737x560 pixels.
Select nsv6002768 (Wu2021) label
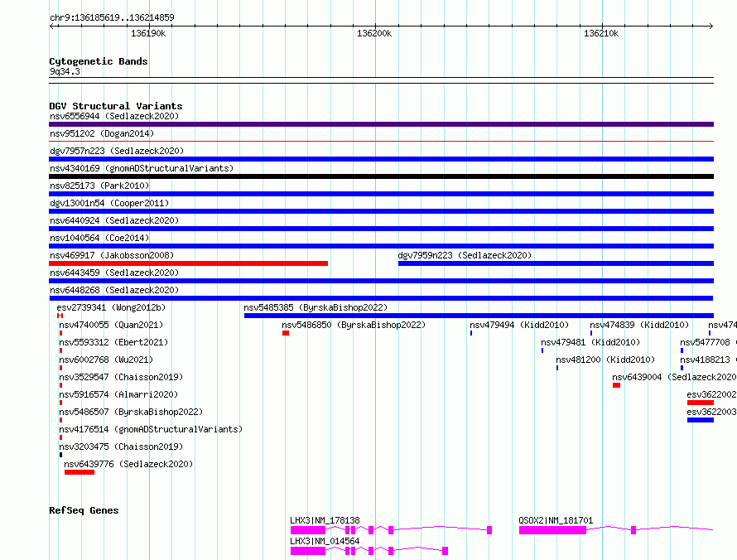[x=106, y=360]
